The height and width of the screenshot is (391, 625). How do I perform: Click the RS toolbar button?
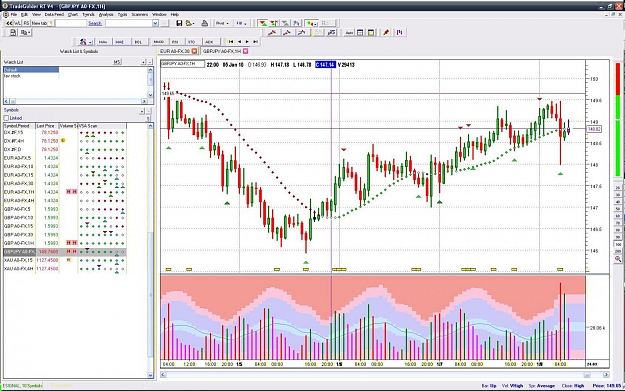(x=26, y=23)
